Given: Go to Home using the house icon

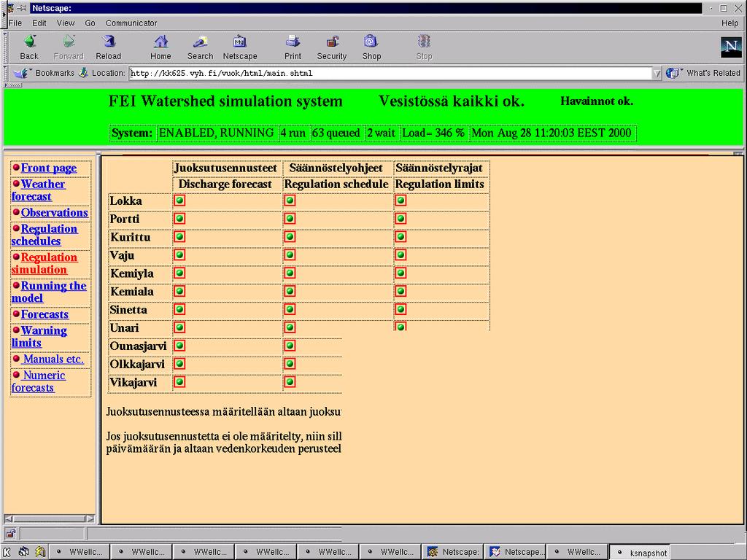Looking at the screenshot, I should (161, 42).
